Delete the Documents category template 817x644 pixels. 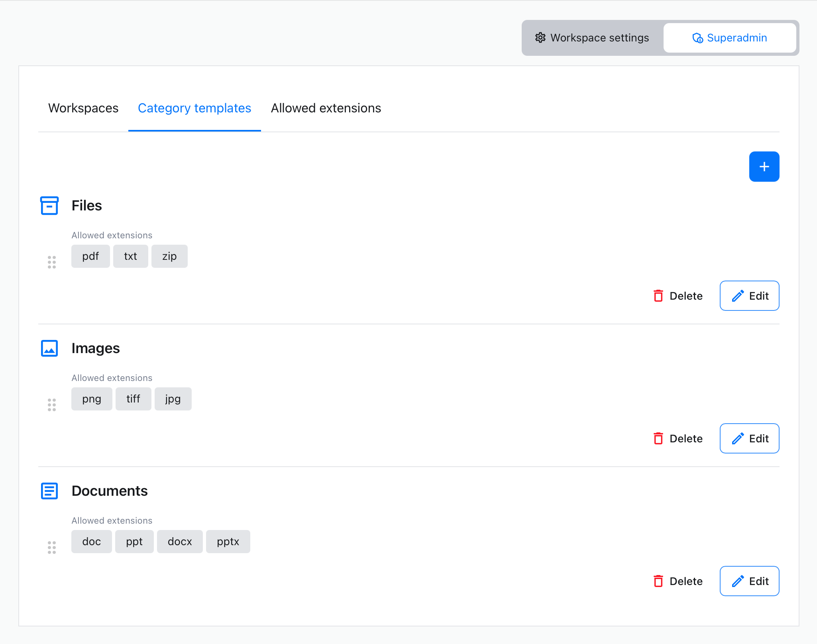point(678,581)
